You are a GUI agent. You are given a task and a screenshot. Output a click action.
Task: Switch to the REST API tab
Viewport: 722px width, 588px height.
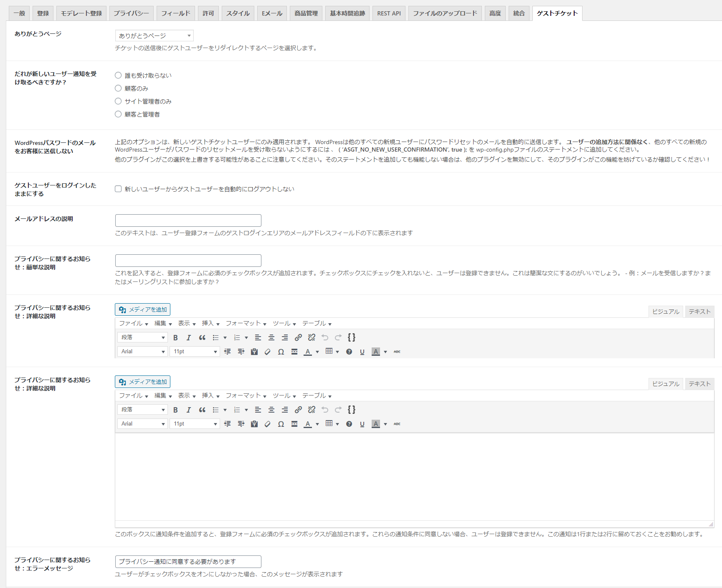(389, 13)
